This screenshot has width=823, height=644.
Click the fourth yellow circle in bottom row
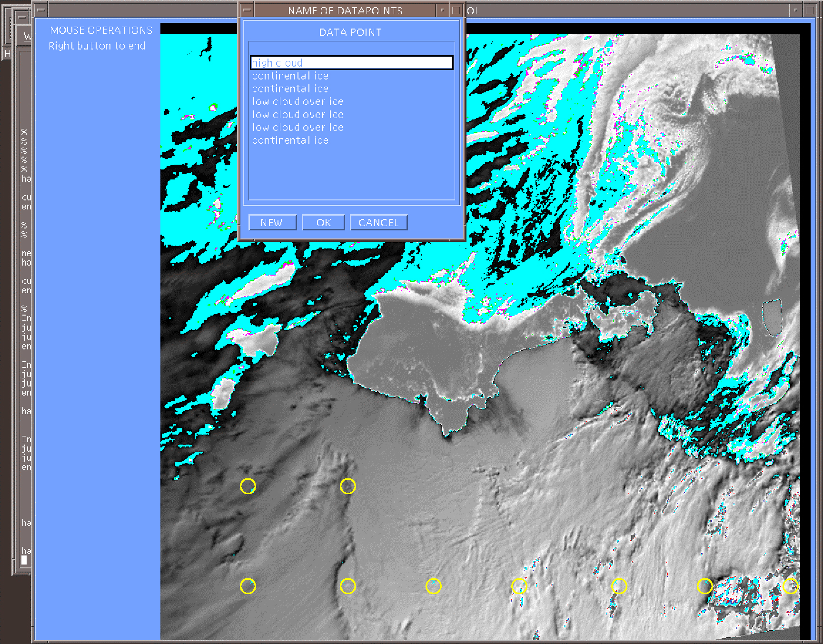pyautogui.click(x=519, y=586)
